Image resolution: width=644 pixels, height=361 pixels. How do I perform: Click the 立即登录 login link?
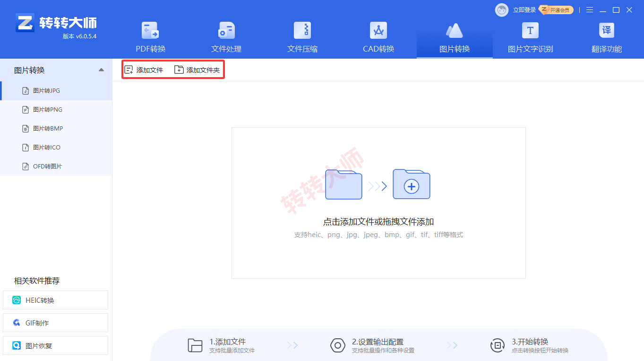524,10
